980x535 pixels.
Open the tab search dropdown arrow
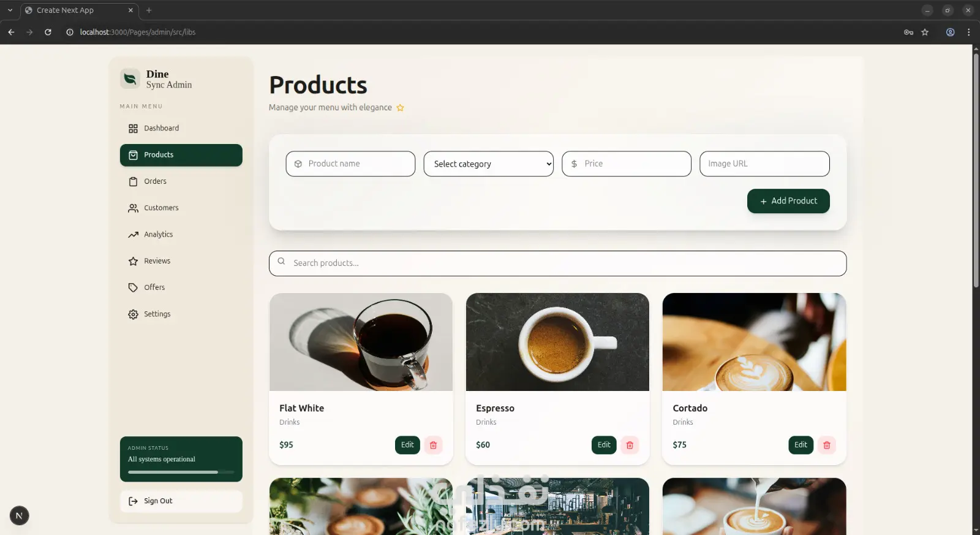(10, 10)
